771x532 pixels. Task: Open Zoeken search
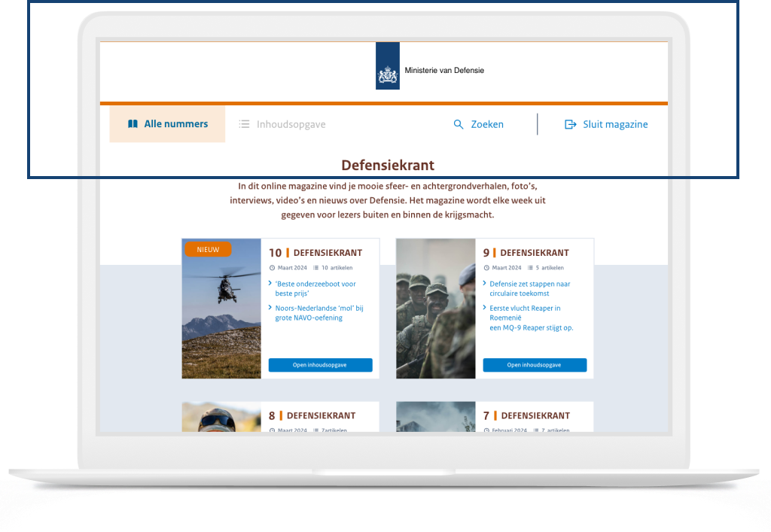tap(478, 124)
